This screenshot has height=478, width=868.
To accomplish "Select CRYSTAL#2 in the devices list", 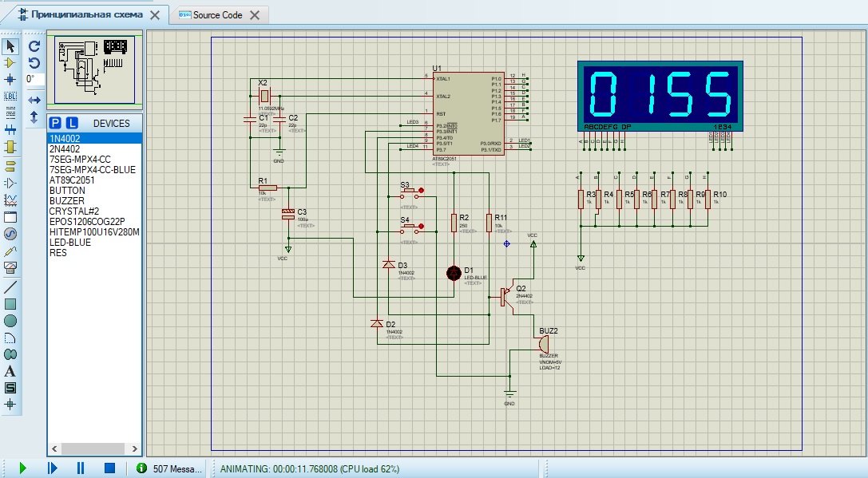I will (95, 211).
